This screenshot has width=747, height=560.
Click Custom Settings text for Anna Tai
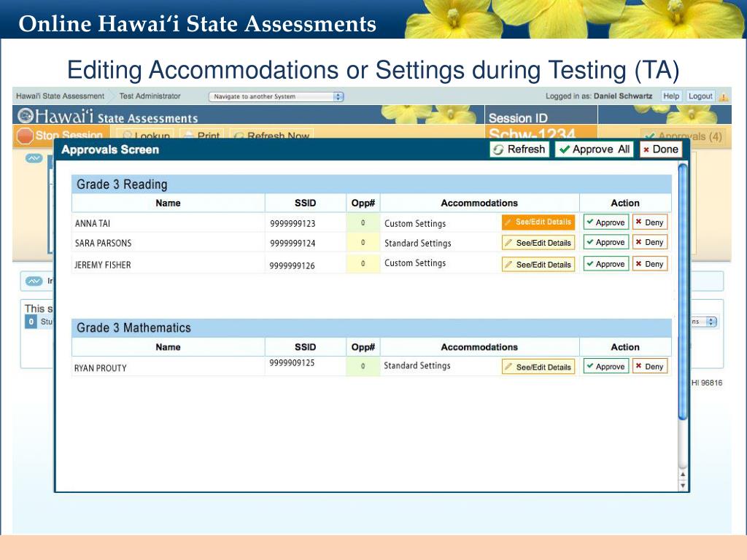(x=415, y=223)
